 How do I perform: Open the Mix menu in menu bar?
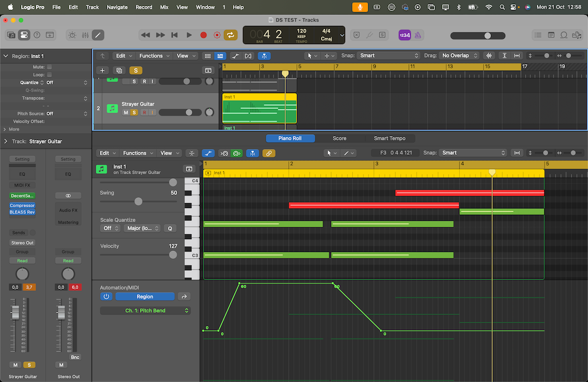[x=164, y=7]
